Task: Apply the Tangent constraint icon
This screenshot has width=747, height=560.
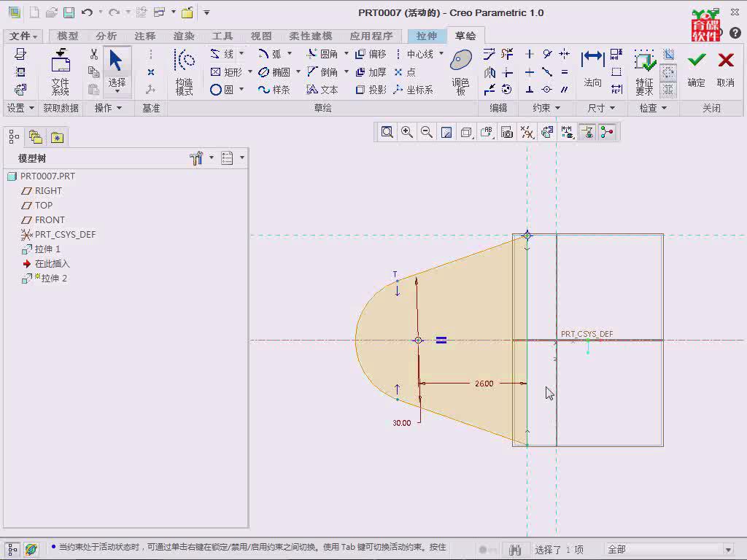Action: click(547, 54)
